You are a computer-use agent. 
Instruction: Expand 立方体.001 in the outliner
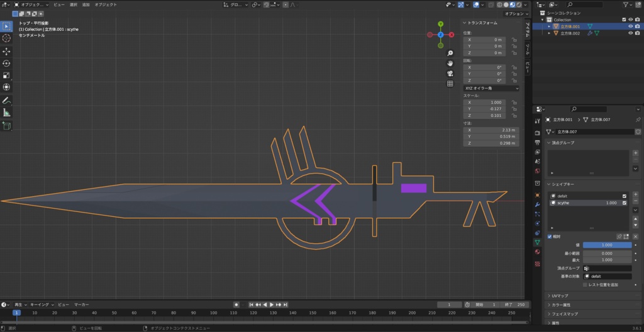[549, 26]
